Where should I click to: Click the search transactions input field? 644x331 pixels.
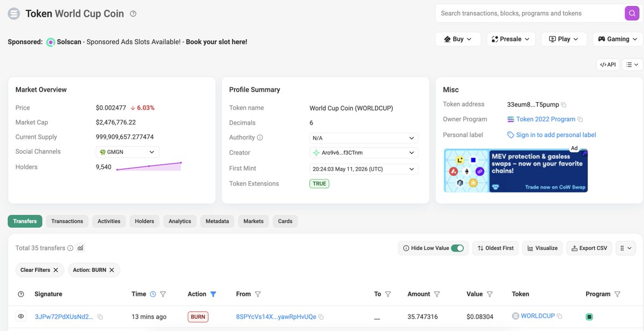529,13
